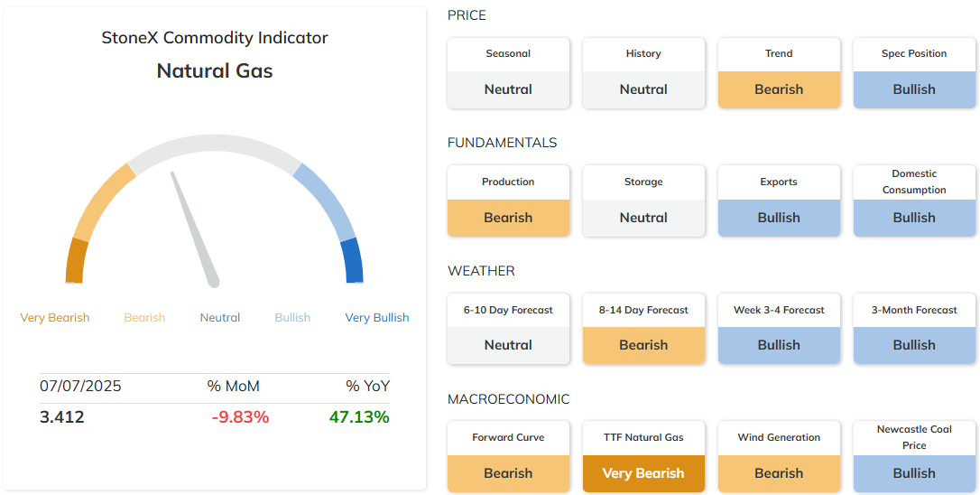Click the Forward Curve Bearish card
The height and width of the screenshot is (495, 980).
click(508, 456)
